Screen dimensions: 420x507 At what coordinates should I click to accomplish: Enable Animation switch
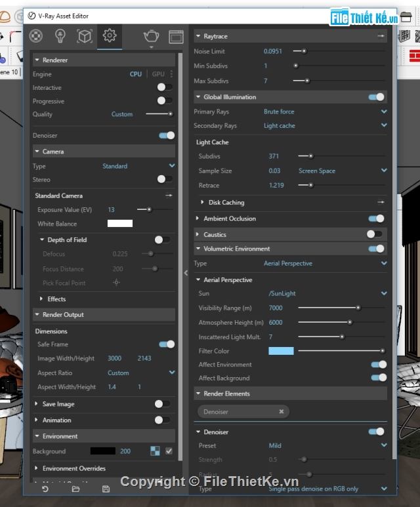coord(162,420)
